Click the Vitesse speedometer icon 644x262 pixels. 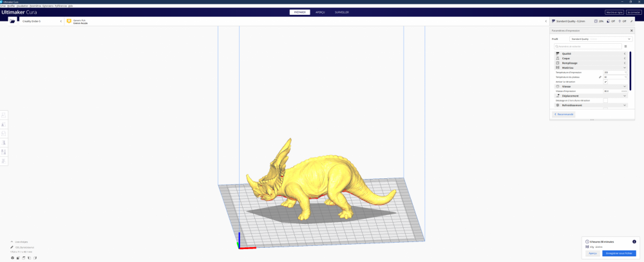tap(557, 87)
